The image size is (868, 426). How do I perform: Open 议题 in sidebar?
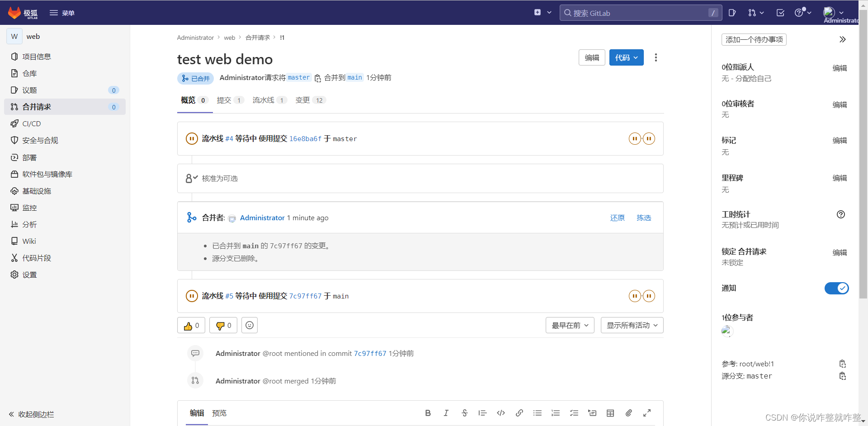point(65,90)
